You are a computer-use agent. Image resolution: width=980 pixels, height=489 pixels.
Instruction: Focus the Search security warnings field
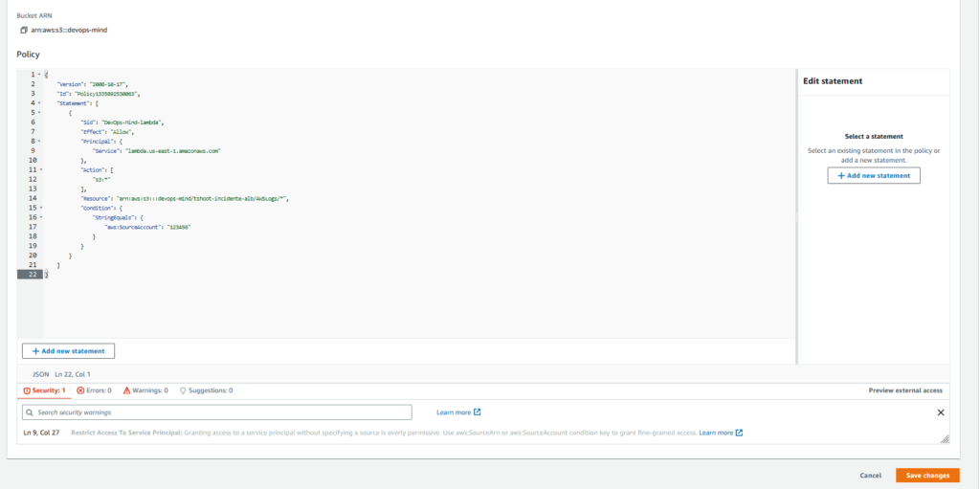[x=217, y=412]
